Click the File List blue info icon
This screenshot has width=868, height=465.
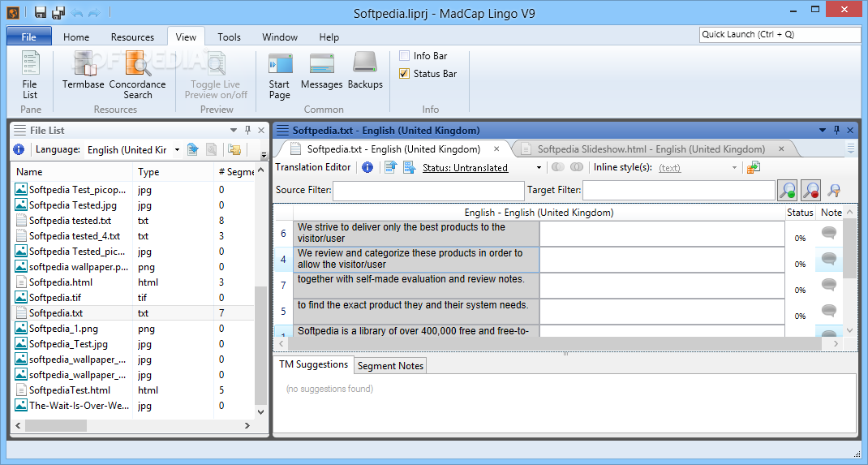(19, 149)
